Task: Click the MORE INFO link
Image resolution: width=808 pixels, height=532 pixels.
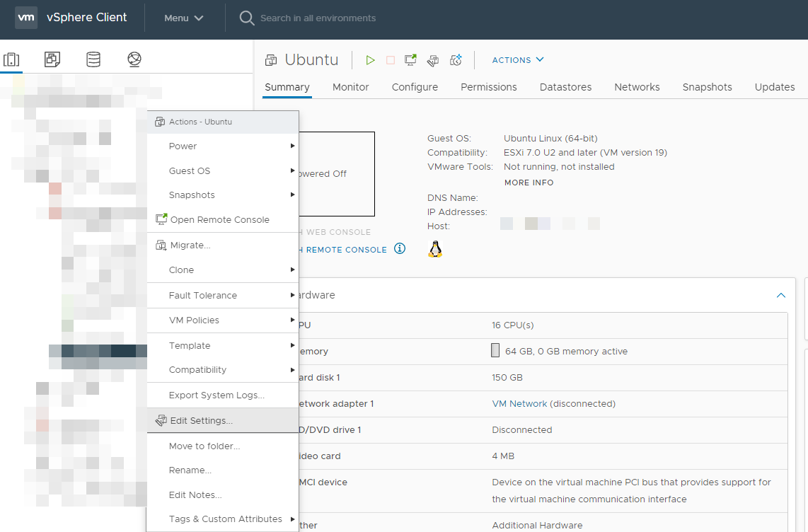Action: 529,183
